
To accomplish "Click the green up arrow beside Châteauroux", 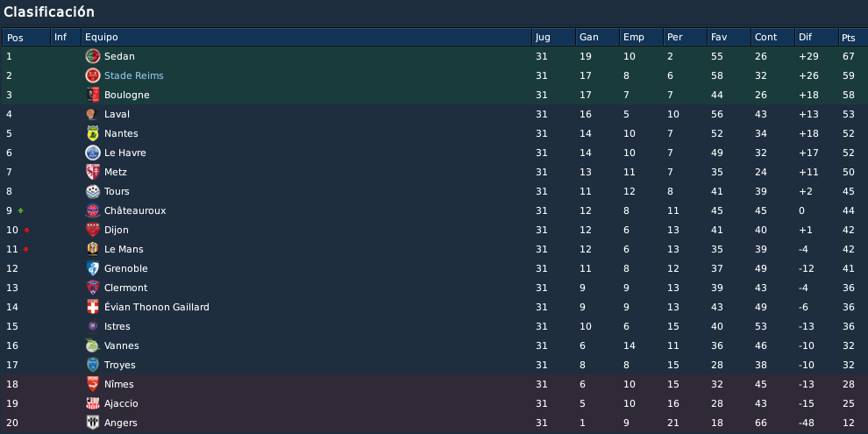I will pos(21,210).
